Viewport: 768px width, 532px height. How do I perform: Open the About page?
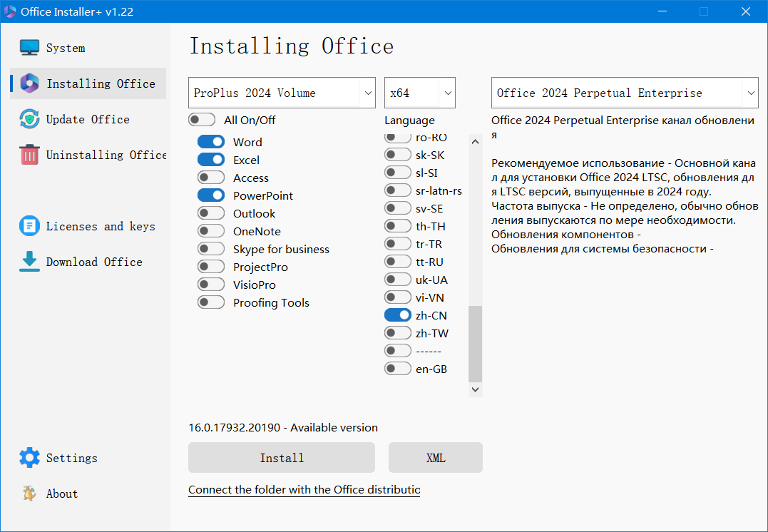pos(88,493)
